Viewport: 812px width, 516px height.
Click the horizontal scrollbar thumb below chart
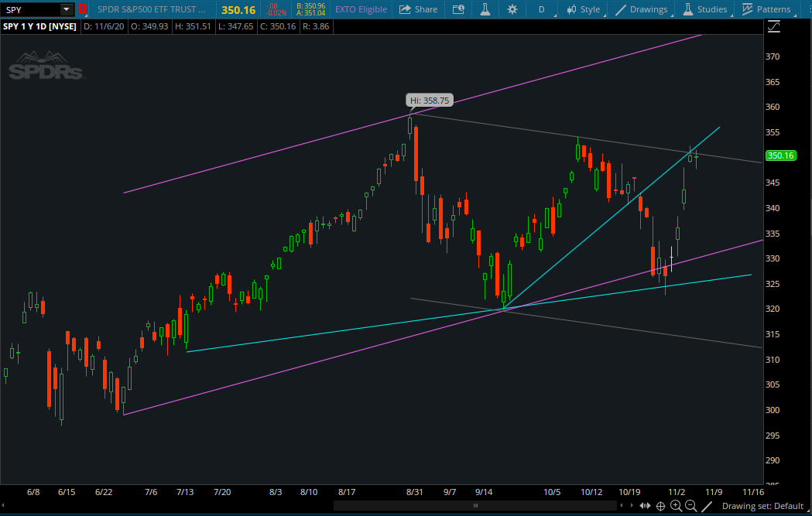coord(475,506)
